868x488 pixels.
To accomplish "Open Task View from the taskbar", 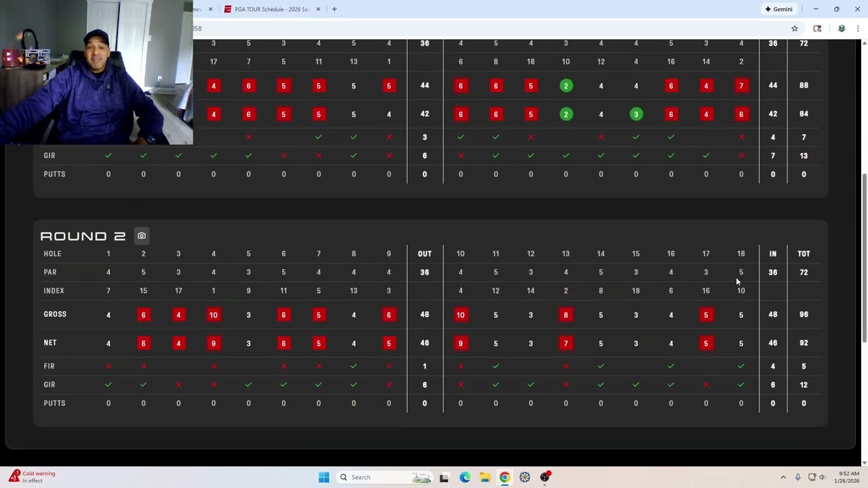I will pyautogui.click(x=444, y=477).
